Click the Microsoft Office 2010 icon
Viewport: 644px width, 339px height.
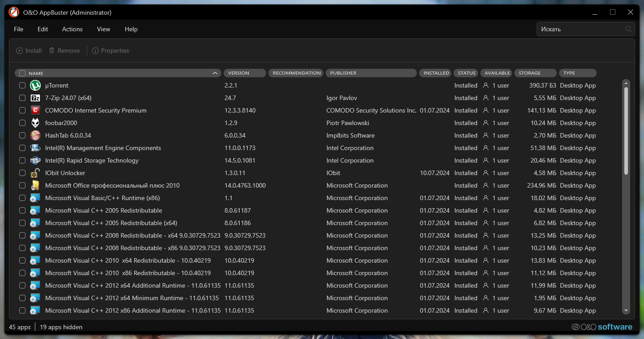(x=35, y=185)
